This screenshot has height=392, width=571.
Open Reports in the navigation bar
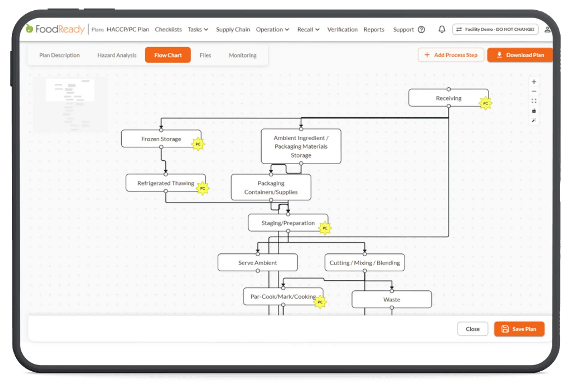pyautogui.click(x=374, y=30)
